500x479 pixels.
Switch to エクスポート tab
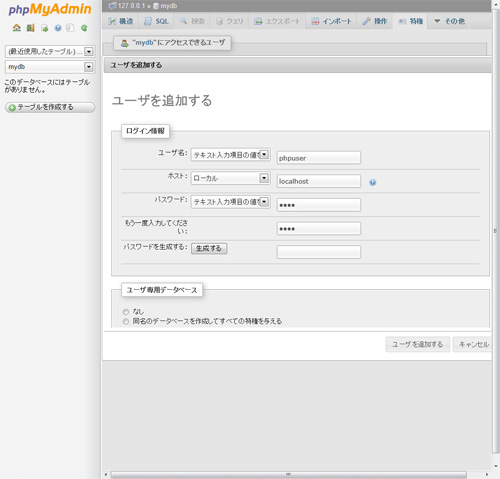277,21
